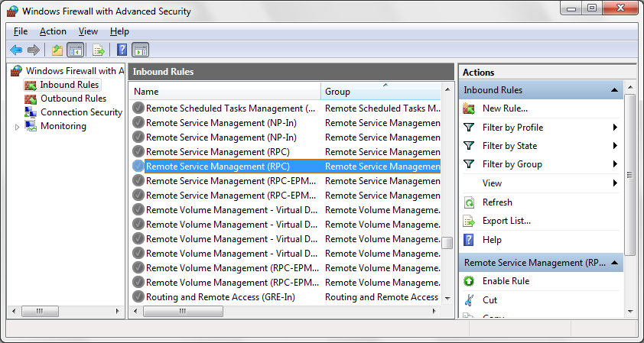Click the blue Help toolbar icon
The height and width of the screenshot is (343, 644).
pyautogui.click(x=122, y=50)
